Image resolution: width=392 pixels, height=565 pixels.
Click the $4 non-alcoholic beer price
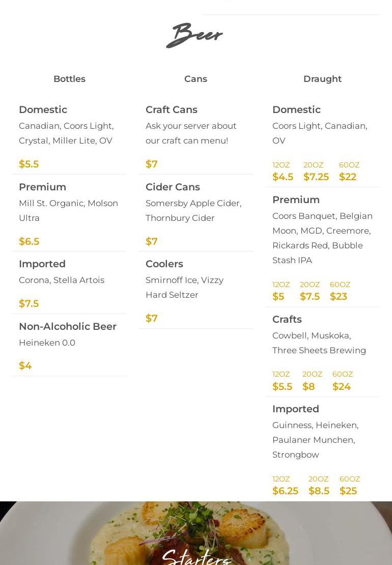pyautogui.click(x=25, y=365)
